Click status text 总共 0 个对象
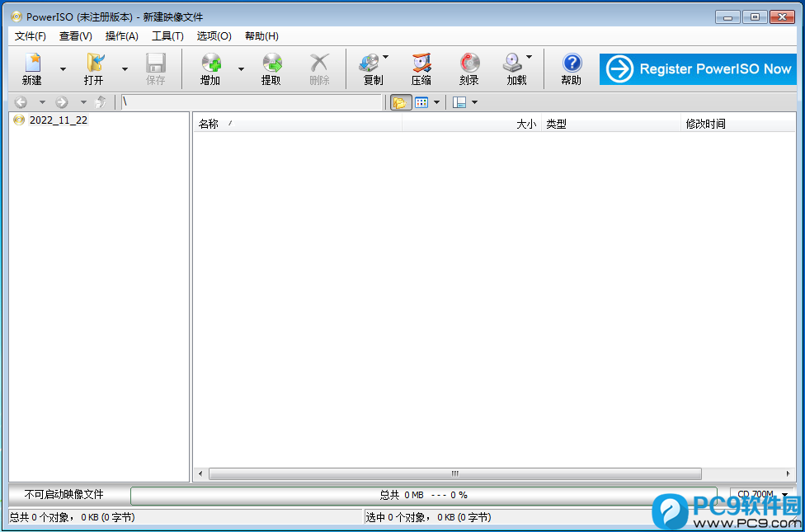The height and width of the screenshot is (532, 805). pyautogui.click(x=72, y=517)
